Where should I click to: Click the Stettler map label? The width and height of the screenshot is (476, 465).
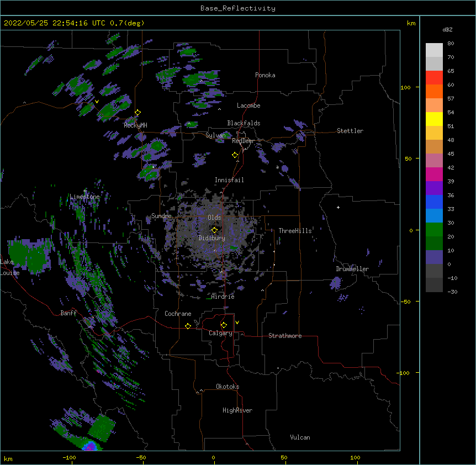click(x=350, y=131)
